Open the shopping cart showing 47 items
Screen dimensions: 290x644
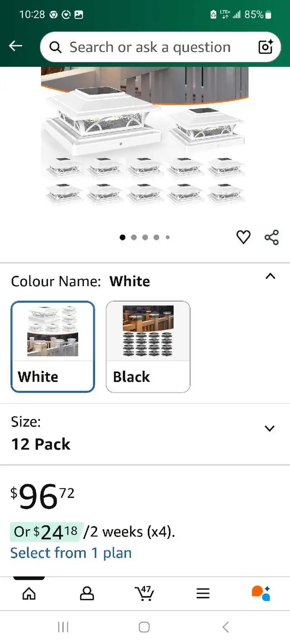[x=144, y=593]
